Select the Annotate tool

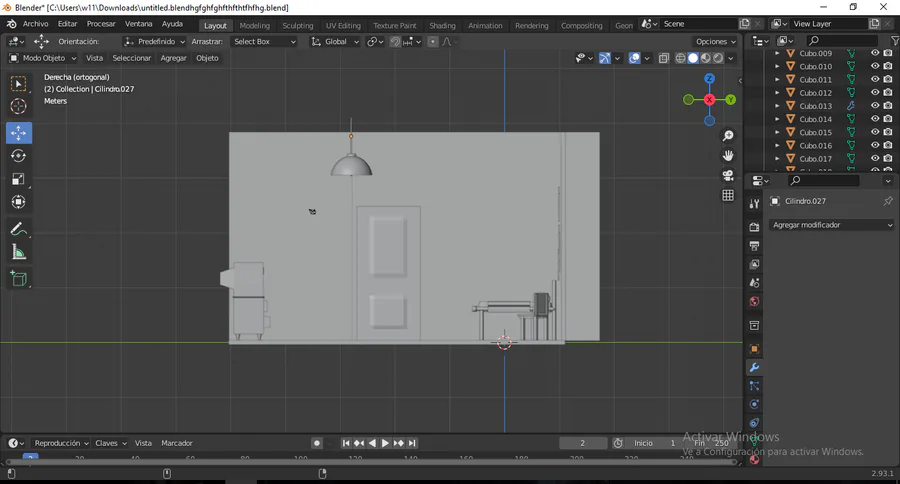point(18,229)
